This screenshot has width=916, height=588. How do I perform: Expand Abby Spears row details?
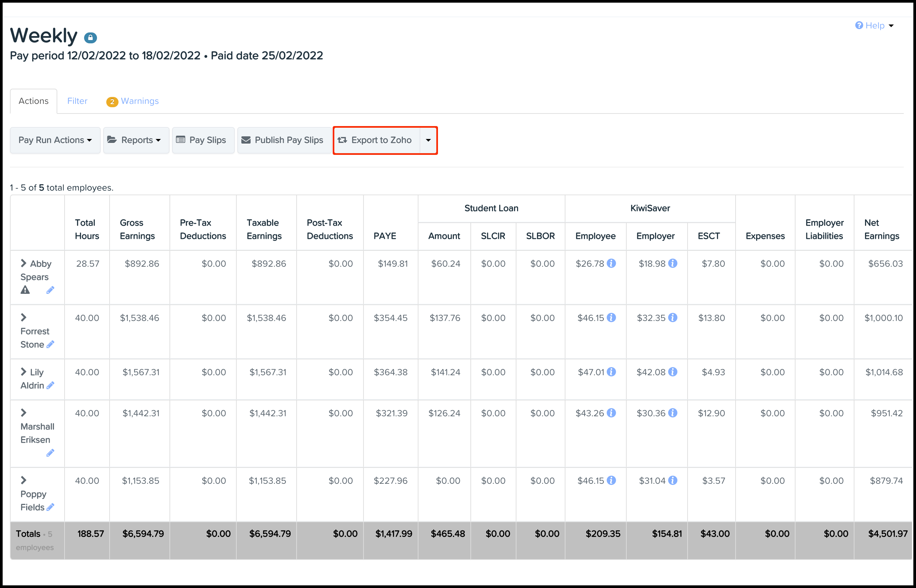click(x=24, y=263)
